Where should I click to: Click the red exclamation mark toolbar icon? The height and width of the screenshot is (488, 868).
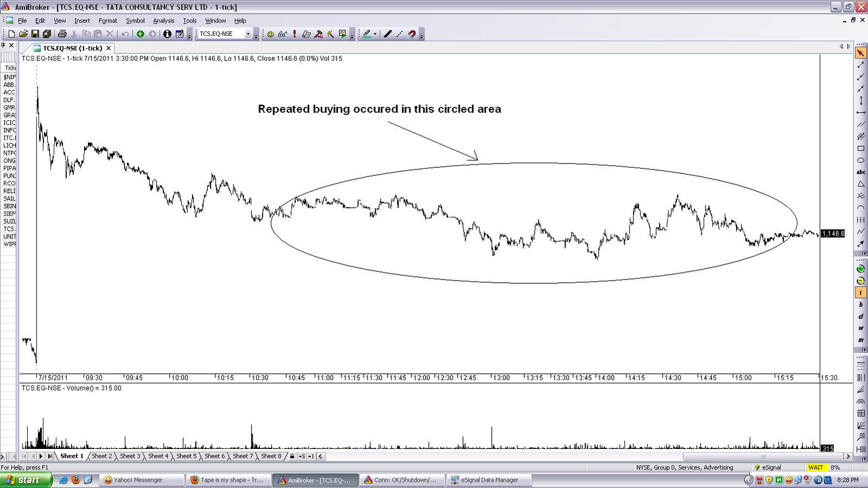coord(294,34)
